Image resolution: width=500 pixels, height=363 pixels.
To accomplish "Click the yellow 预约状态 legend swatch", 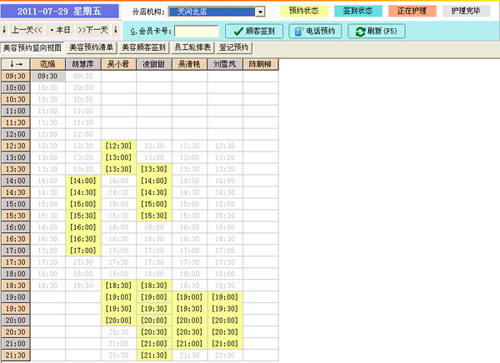I will (x=304, y=11).
